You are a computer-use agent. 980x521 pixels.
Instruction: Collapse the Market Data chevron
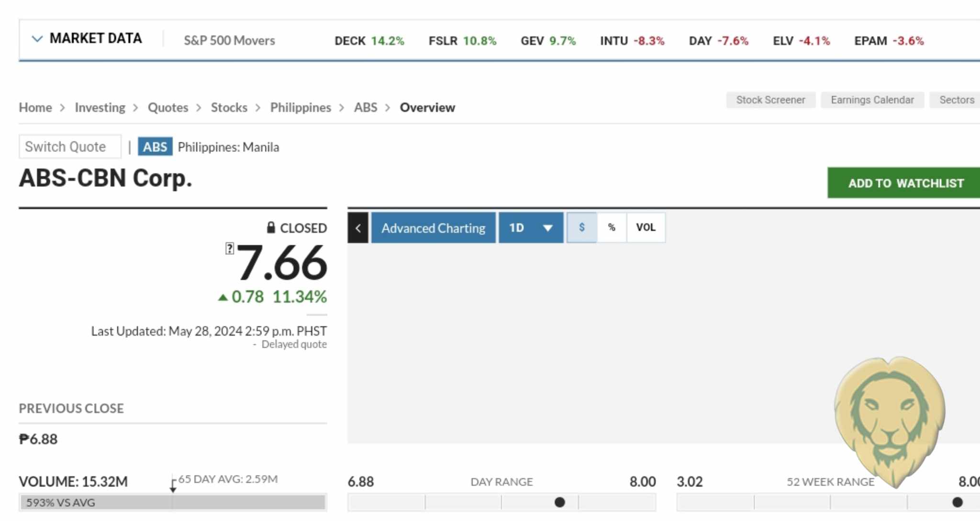[37, 39]
